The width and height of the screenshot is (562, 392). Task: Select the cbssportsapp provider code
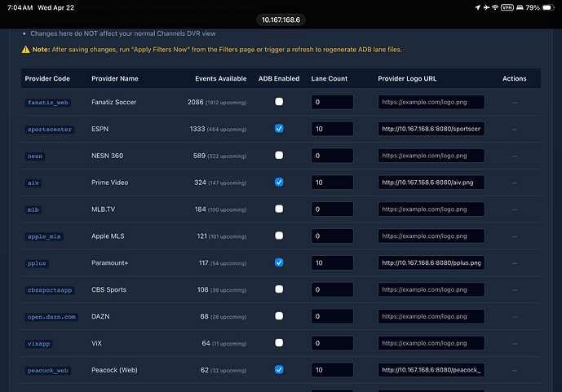50,290
